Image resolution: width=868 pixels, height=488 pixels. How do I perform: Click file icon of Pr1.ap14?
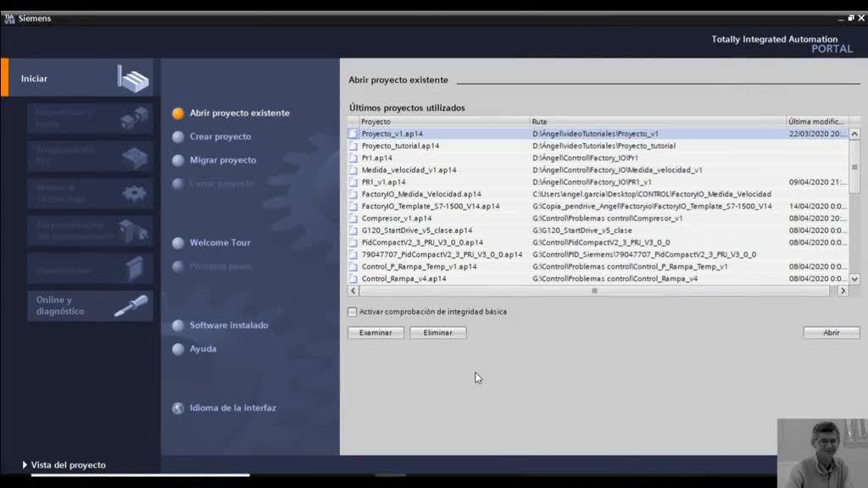coord(353,158)
